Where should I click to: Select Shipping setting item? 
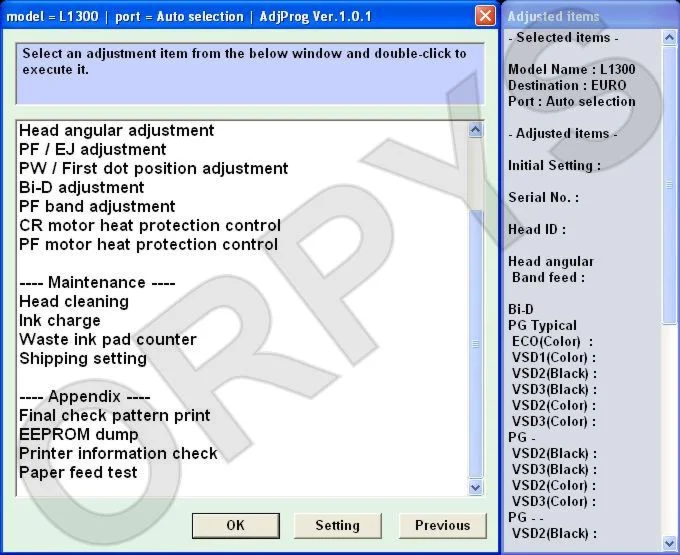click(83, 359)
